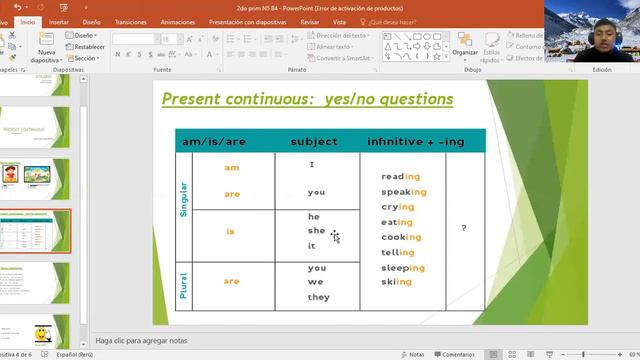Click the Cut scissors icon

click(12, 36)
